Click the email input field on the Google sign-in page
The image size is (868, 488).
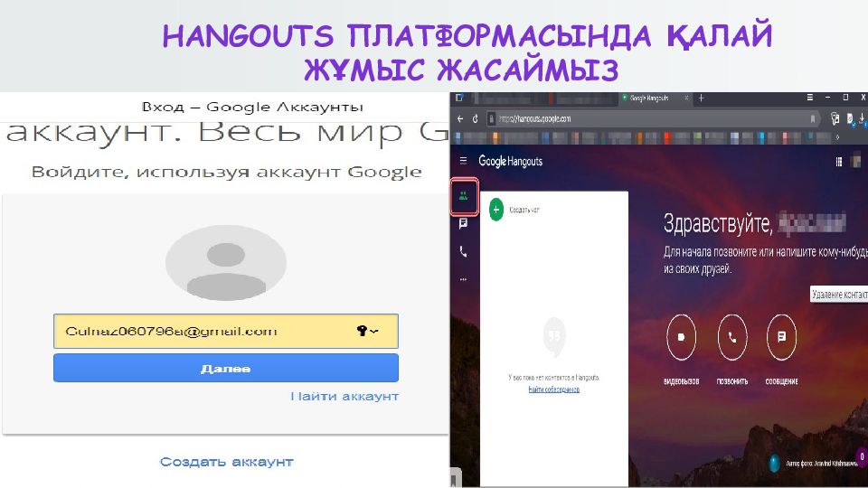pos(226,331)
